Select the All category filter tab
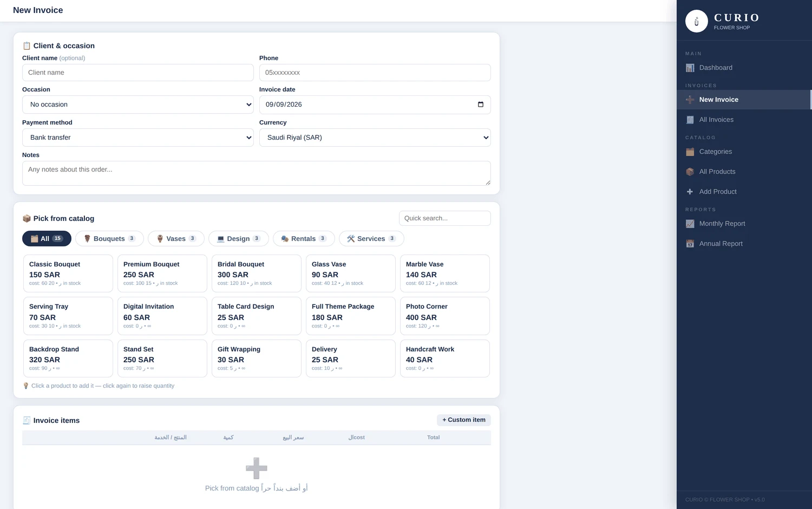Screen dimensions: 812x509 pyautogui.click(x=47, y=239)
